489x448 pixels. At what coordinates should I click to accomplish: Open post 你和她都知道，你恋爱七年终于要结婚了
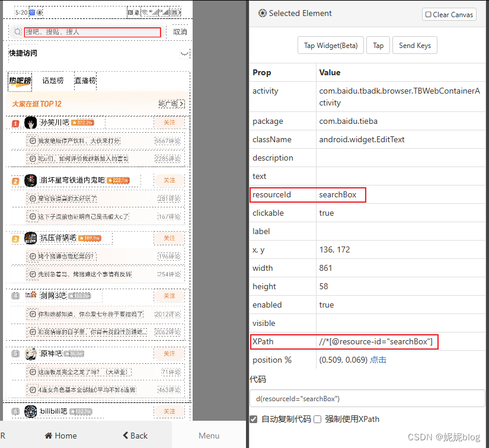pyautogui.click(x=91, y=314)
